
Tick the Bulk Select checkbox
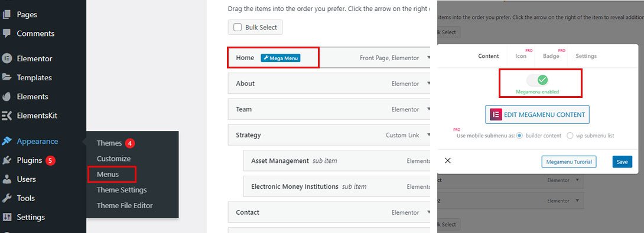pyautogui.click(x=238, y=28)
